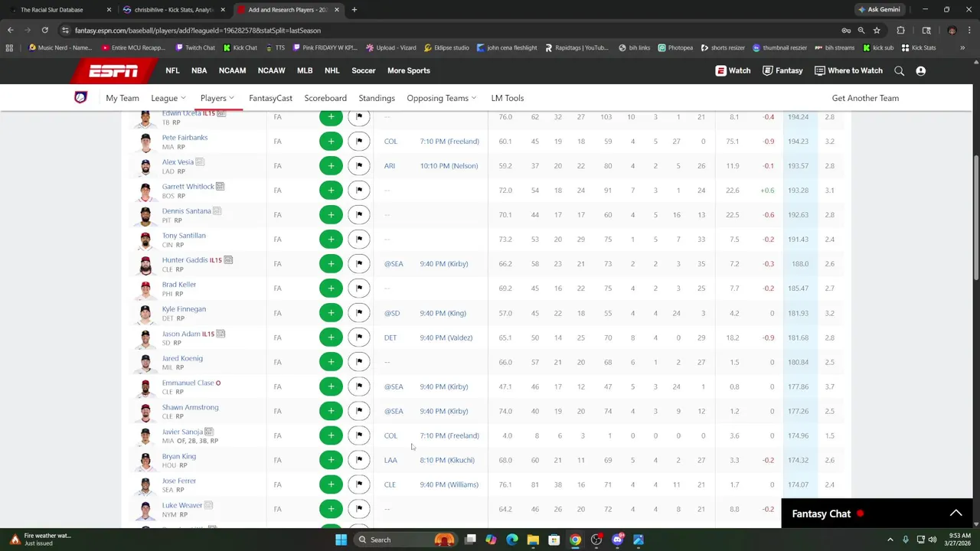Click the page vertical scrollbar
Viewport: 980px width, 551px height.
(975, 218)
